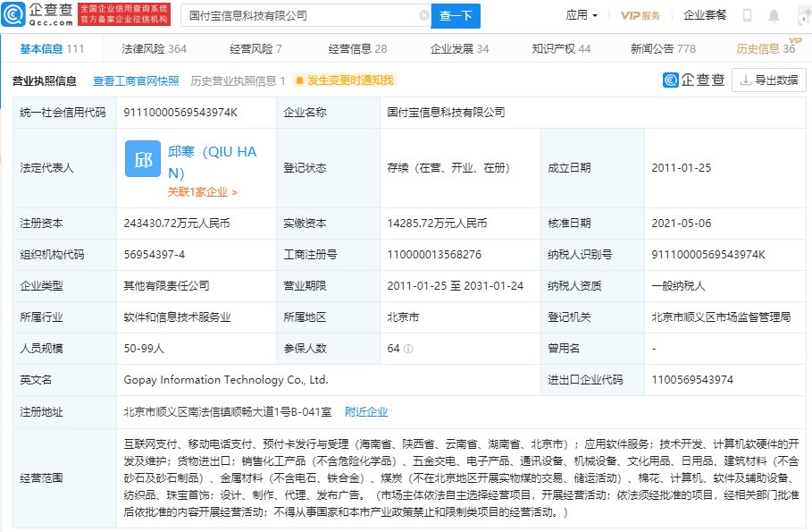This screenshot has width=812, height=532.
Task: Open 附近企业 link by address
Action: click(x=366, y=412)
